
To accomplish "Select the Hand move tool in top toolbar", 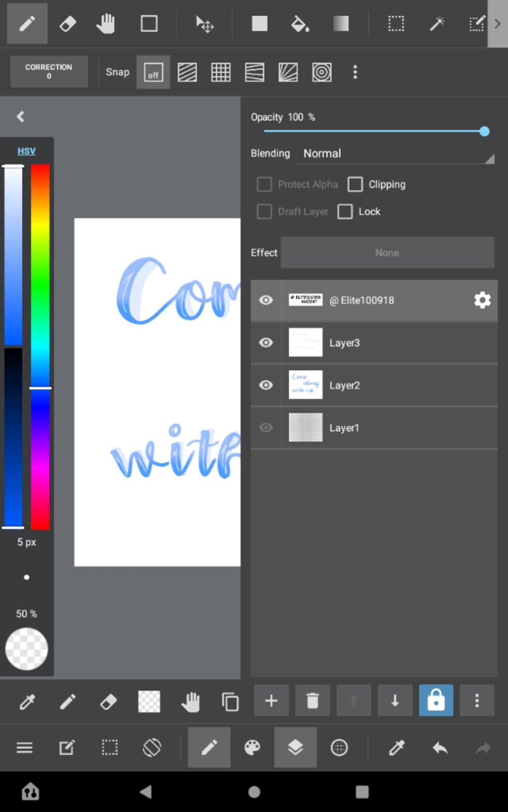I will pyautogui.click(x=106, y=23).
